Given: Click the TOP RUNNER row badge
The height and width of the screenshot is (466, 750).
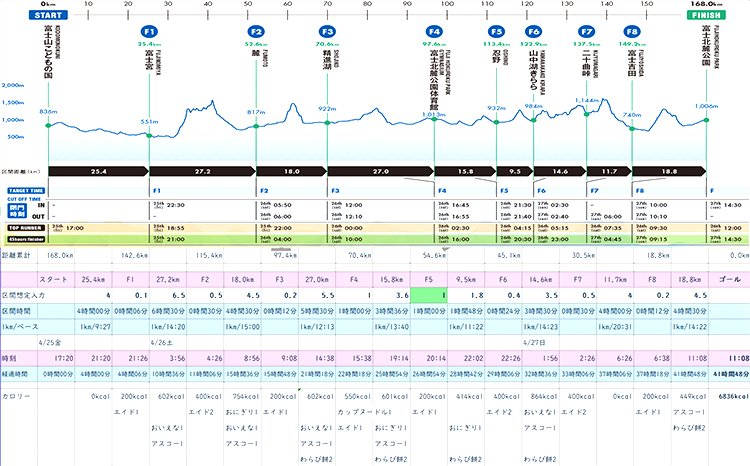Looking at the screenshot, I should 26,228.
